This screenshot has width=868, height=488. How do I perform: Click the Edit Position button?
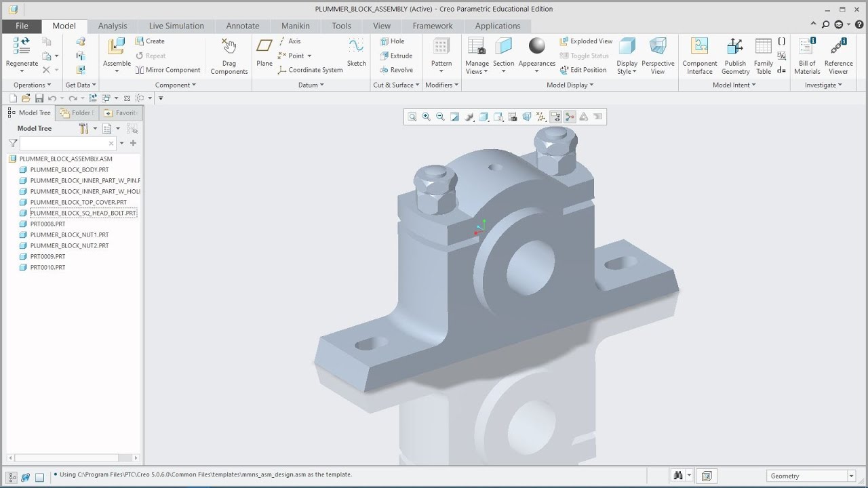pyautogui.click(x=583, y=70)
